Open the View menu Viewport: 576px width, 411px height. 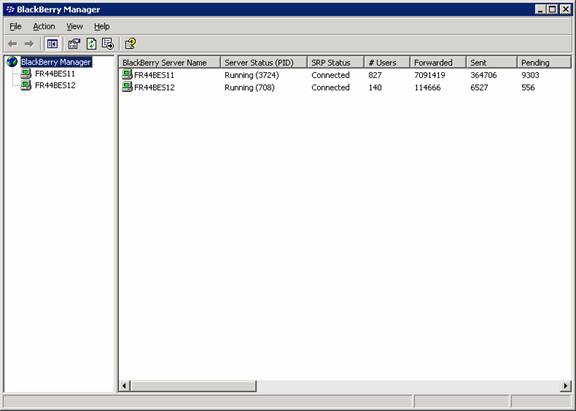tap(75, 26)
